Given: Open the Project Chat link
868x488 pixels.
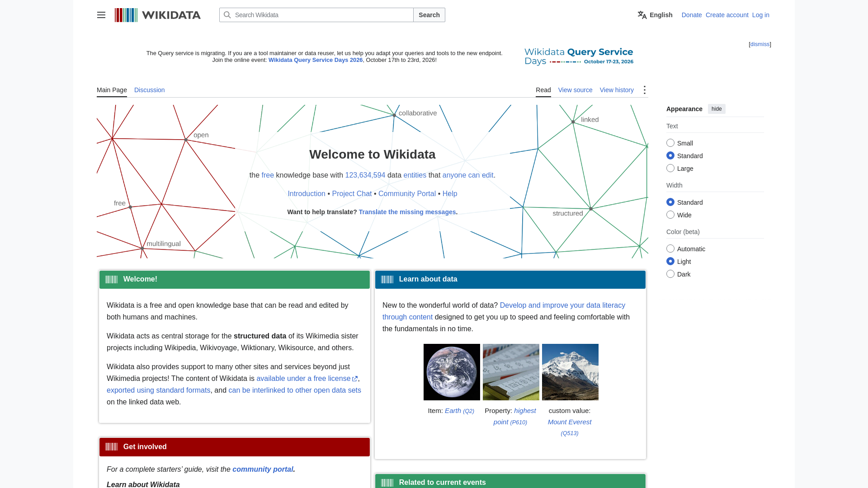Looking at the screenshot, I should coord(352,194).
